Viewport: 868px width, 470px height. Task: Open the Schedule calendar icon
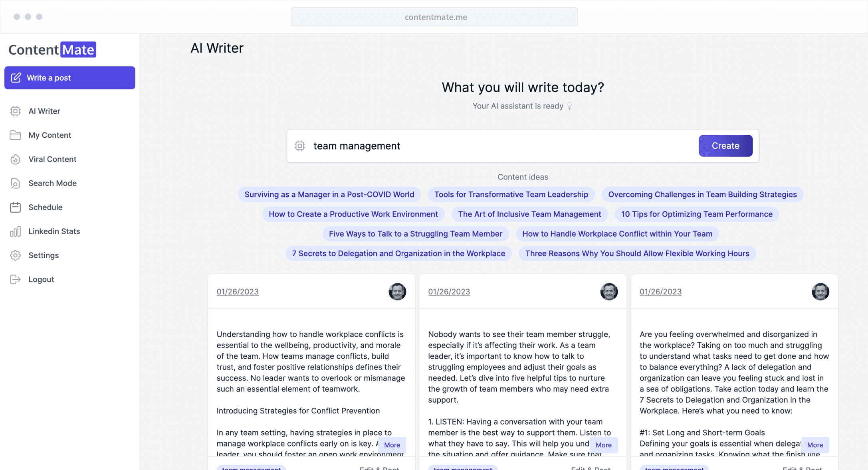15,207
